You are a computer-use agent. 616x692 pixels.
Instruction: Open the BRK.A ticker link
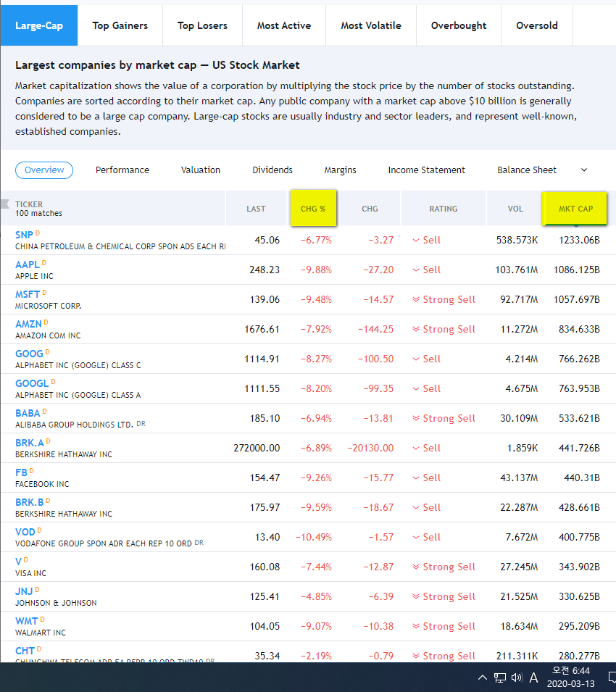[x=30, y=443]
